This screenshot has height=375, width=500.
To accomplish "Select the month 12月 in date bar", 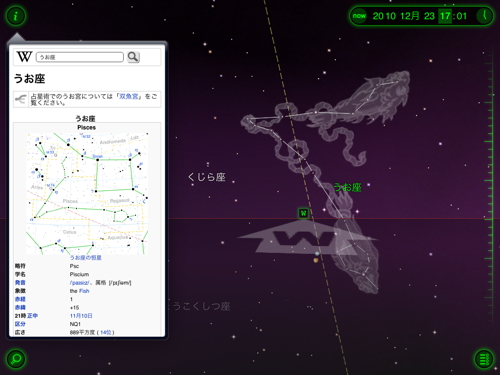I will click(410, 16).
